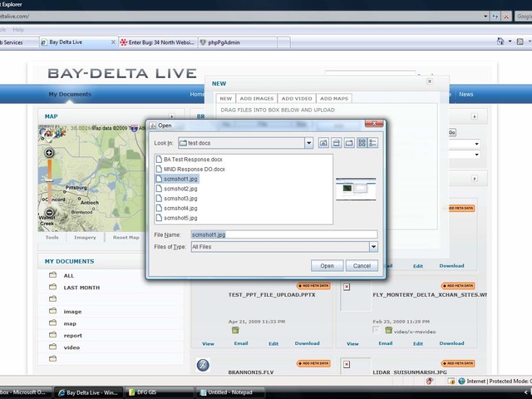Stop page loading with red X icon
The image size is (532, 399).
click(x=506, y=16)
